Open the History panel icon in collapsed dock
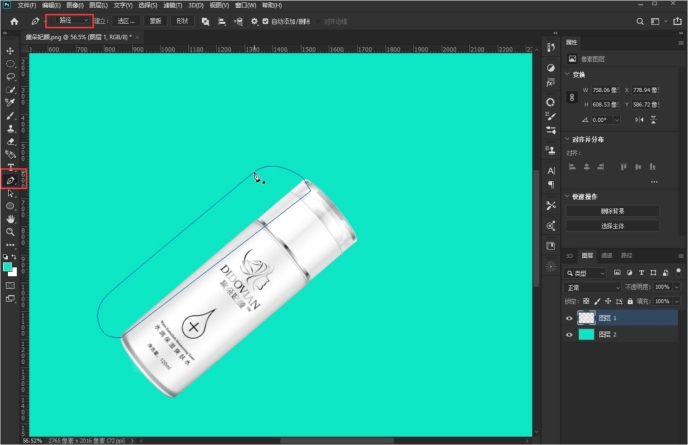Image resolution: width=688 pixels, height=445 pixels. pos(551,47)
